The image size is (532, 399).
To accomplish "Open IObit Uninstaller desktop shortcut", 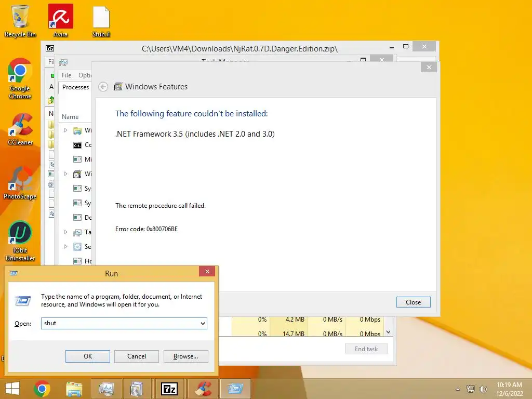I will pyautogui.click(x=20, y=241).
